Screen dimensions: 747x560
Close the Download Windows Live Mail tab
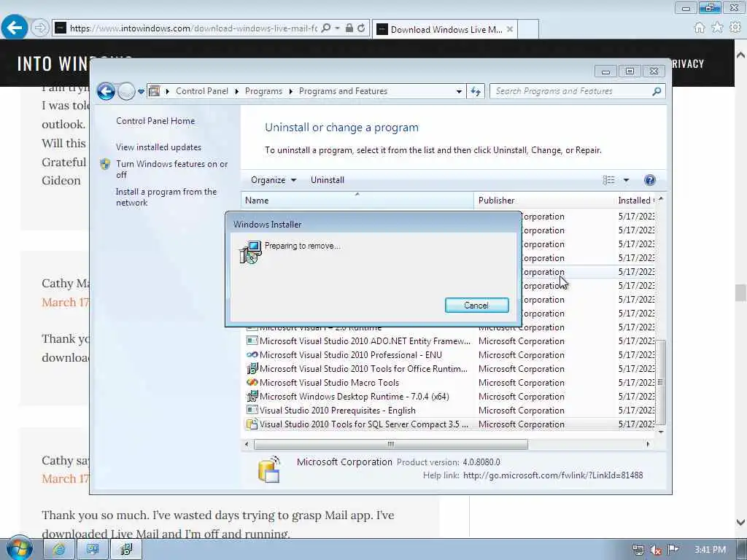(x=510, y=29)
